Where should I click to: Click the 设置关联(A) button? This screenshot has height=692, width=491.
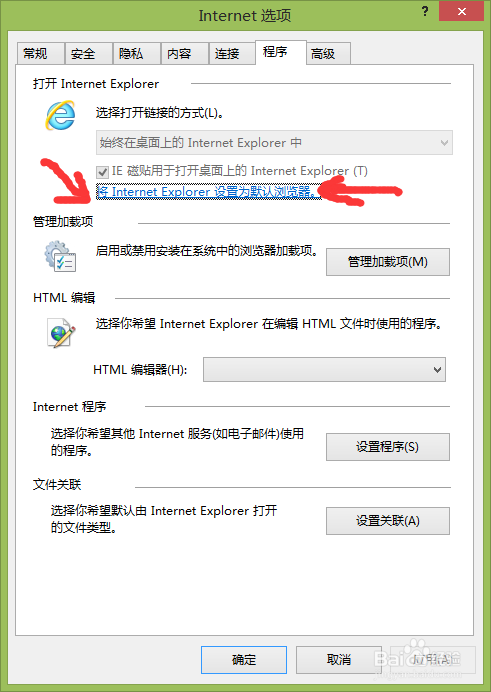(x=388, y=521)
